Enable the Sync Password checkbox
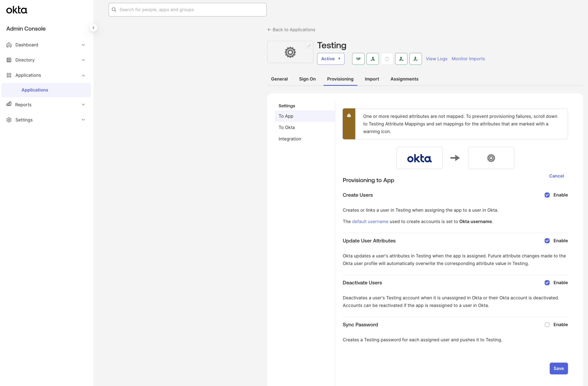 click(547, 325)
